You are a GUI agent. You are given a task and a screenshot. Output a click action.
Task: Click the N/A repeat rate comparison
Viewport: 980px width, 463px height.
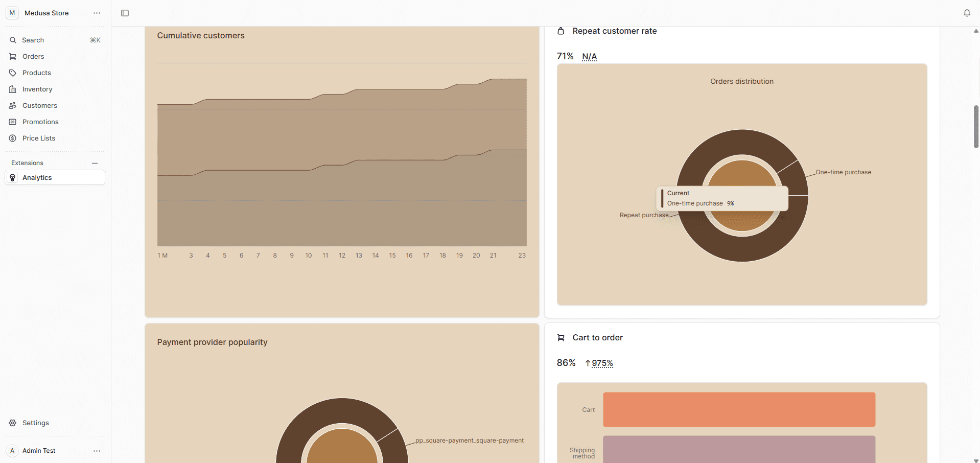(589, 57)
